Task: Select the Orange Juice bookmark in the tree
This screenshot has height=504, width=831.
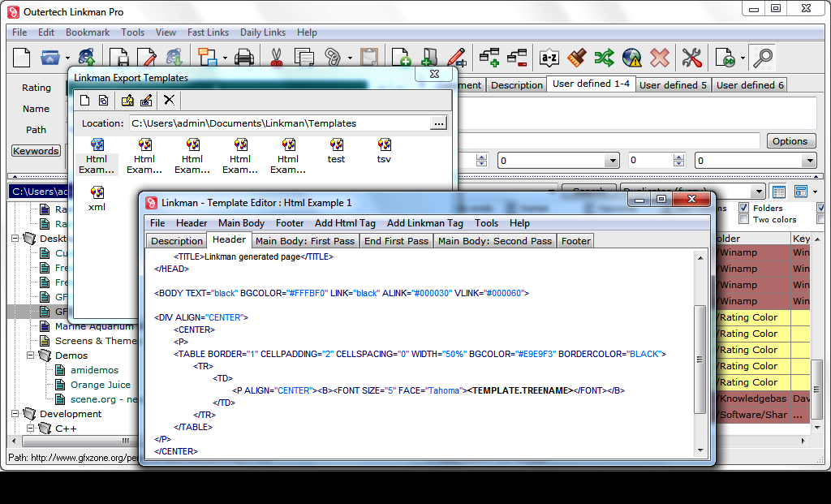Action: (100, 385)
